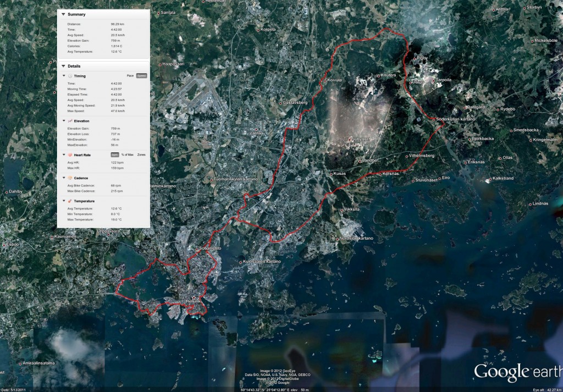
Task: Click the Haapasaari placemark dot
Action: 160,65
